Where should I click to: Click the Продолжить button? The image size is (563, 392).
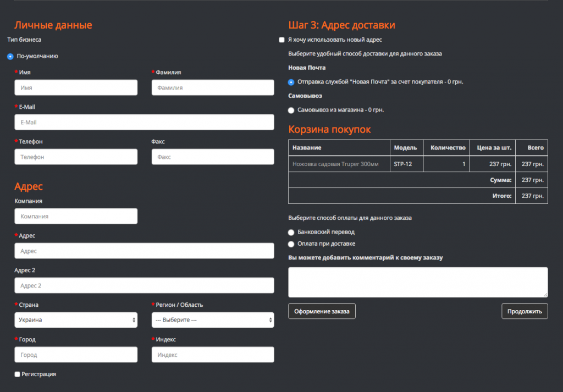click(525, 311)
